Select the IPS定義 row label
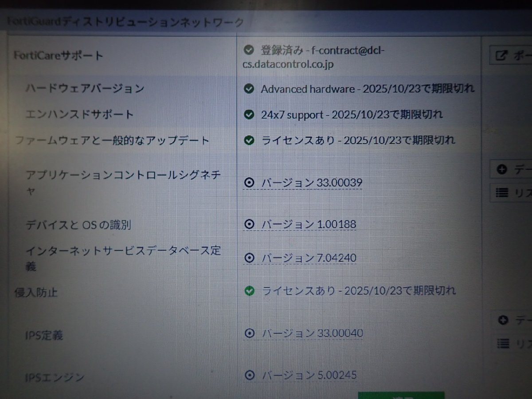 click(44, 335)
